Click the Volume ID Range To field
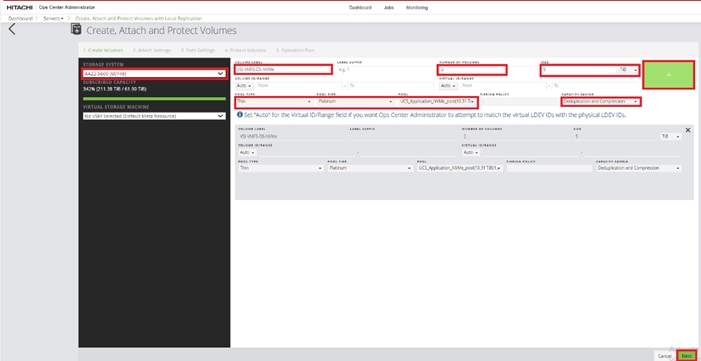 (x=391, y=85)
